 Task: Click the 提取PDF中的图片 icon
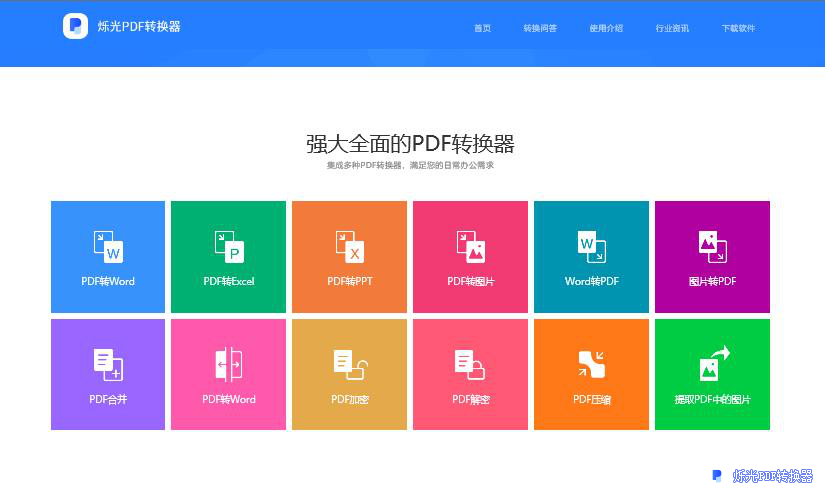coord(713,363)
